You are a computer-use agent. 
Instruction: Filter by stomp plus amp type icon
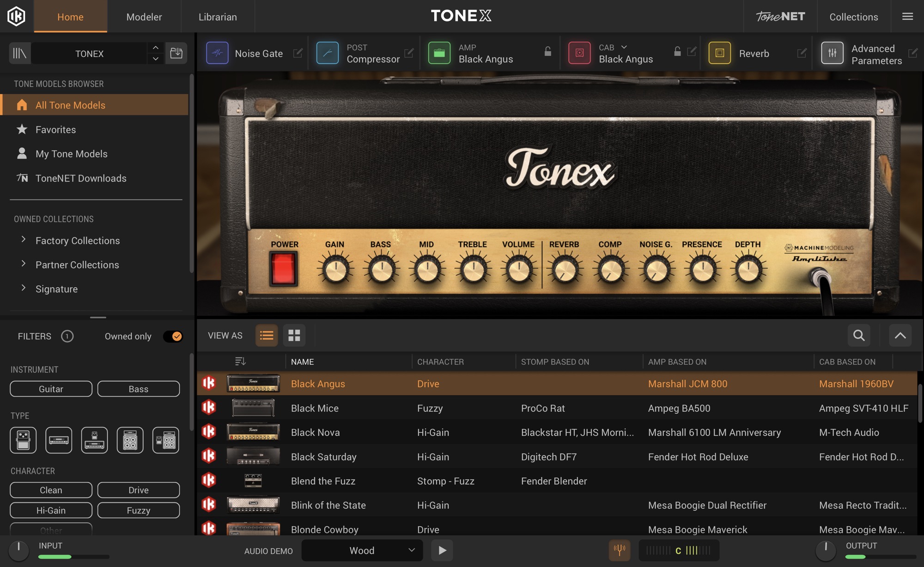pyautogui.click(x=94, y=440)
